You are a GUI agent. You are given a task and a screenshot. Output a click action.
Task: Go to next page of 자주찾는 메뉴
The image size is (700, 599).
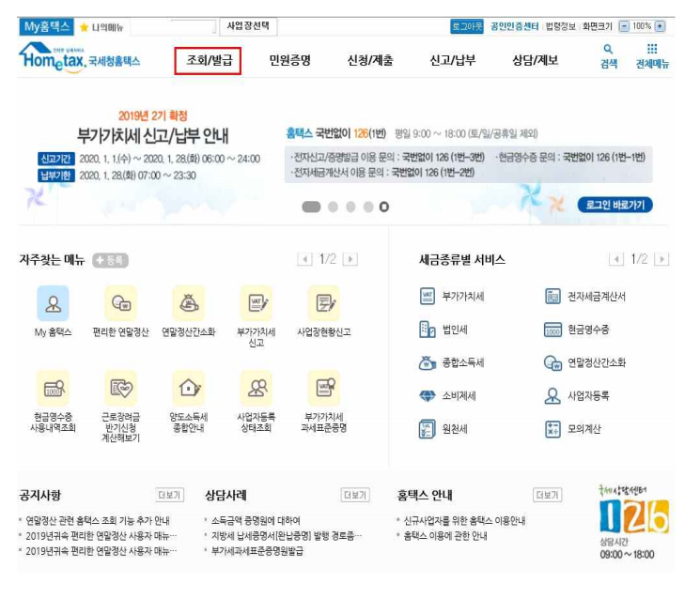pos(350,259)
